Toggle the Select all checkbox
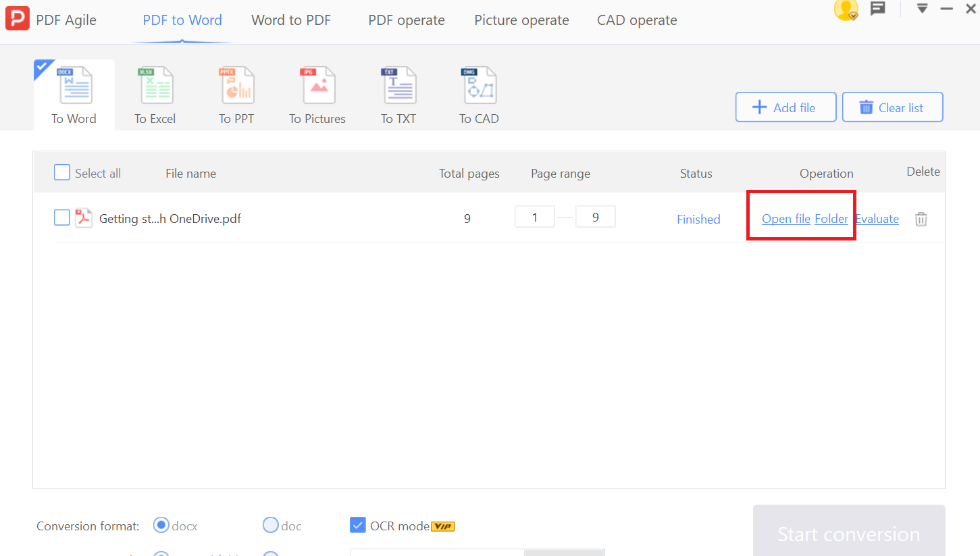 click(62, 173)
